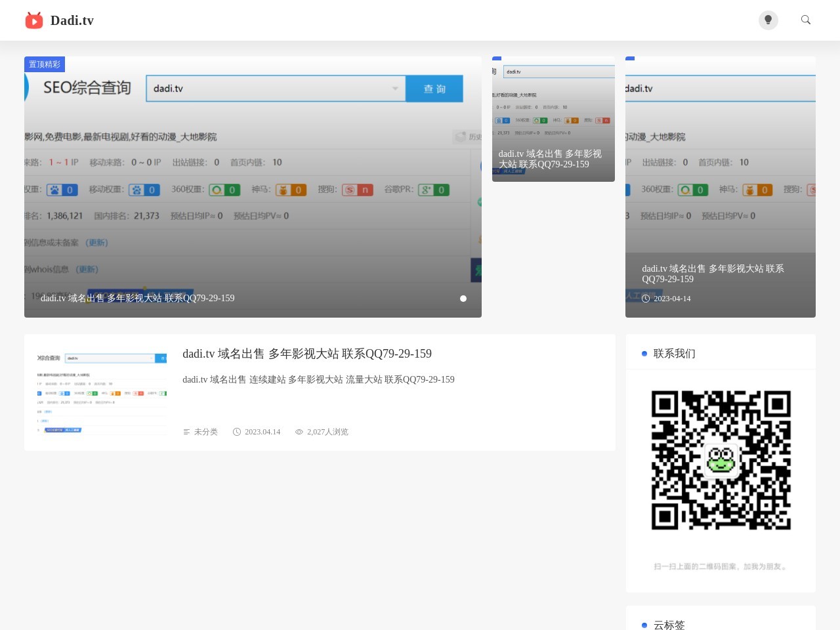Click the blue tag atop the middle featured card
The width and height of the screenshot is (840, 630).
coord(497,58)
